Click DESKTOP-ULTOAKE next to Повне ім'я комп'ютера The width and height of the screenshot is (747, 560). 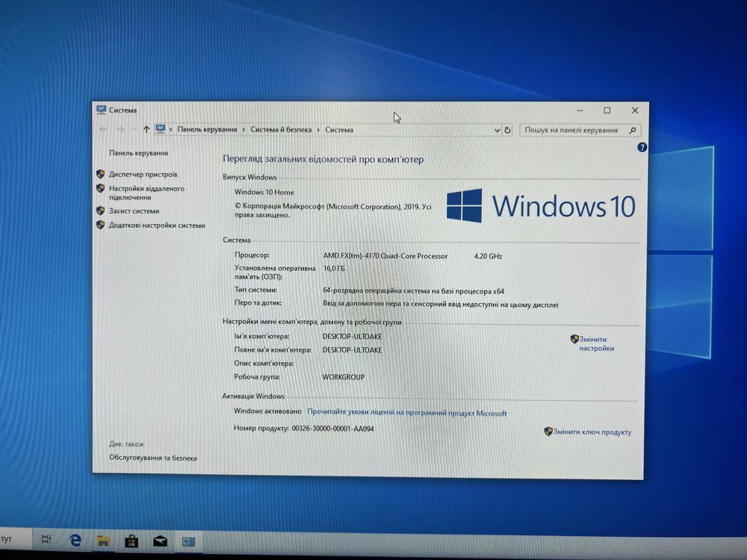point(352,350)
